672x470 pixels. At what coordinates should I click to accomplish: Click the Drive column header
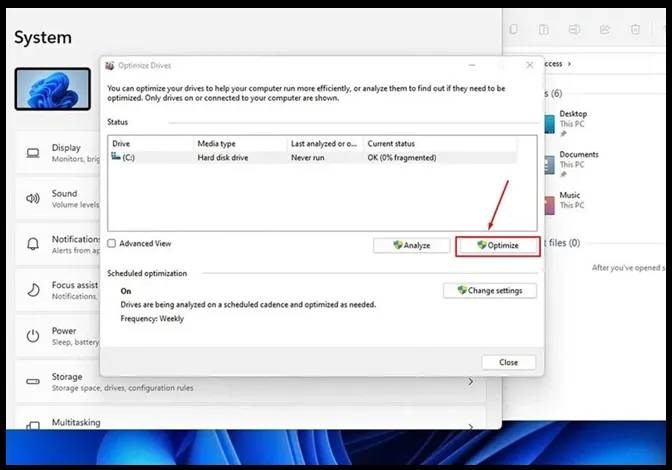point(151,144)
